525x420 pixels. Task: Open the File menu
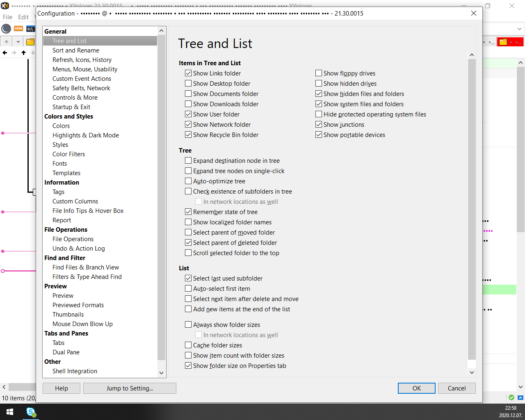(7, 17)
